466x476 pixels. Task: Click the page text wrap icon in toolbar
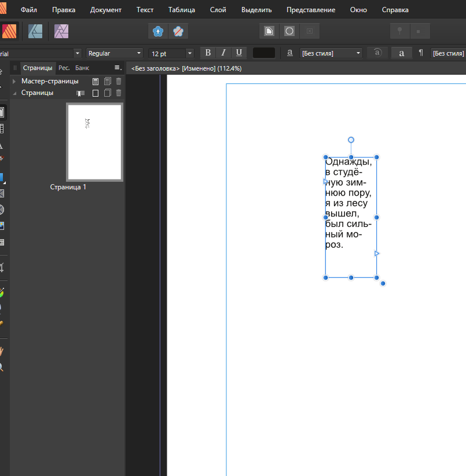tap(269, 31)
